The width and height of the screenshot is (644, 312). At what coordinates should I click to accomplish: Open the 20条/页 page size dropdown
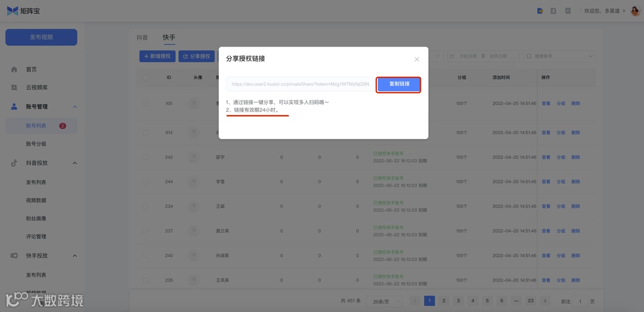pos(385,301)
